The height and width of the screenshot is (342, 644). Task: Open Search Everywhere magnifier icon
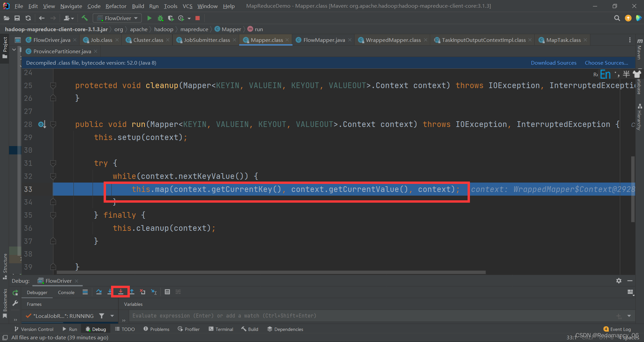pyautogui.click(x=617, y=18)
